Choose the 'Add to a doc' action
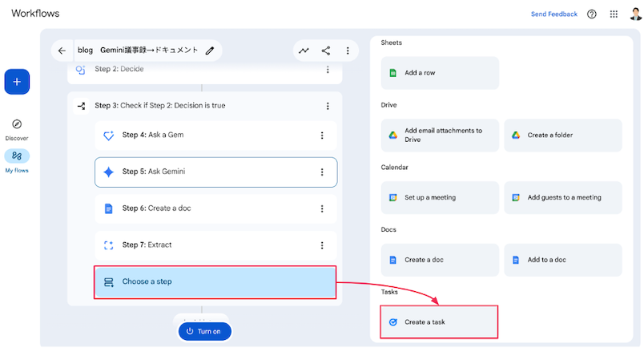The height and width of the screenshot is (348, 644). click(x=563, y=260)
